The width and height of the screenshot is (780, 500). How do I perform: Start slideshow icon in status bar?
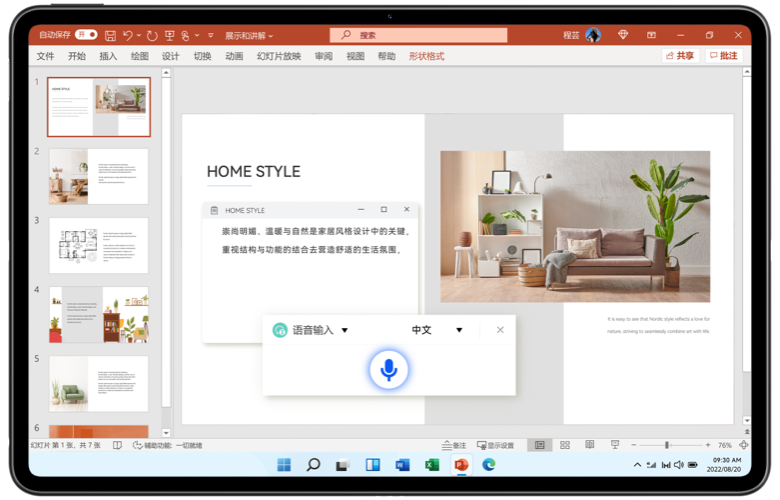[615, 445]
